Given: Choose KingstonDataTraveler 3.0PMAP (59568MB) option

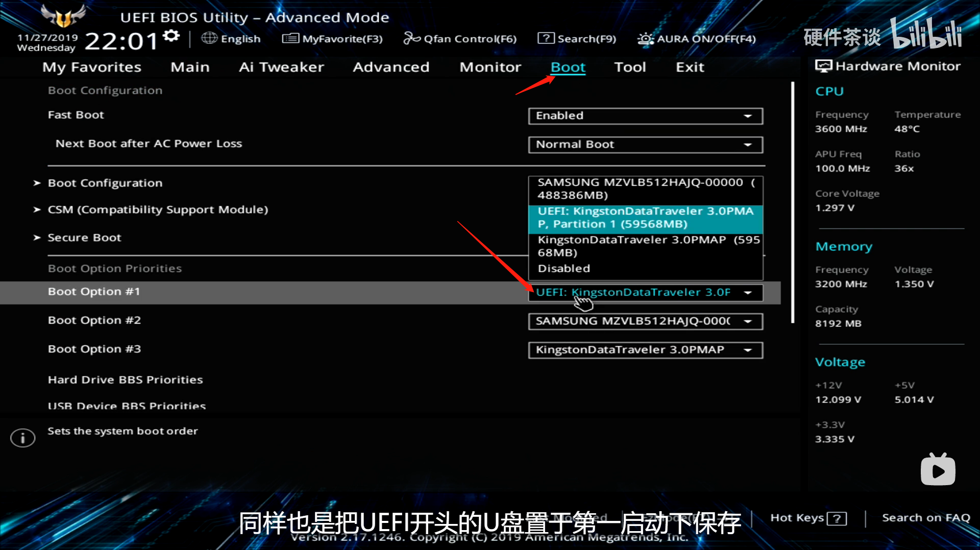Looking at the screenshot, I should click(646, 246).
